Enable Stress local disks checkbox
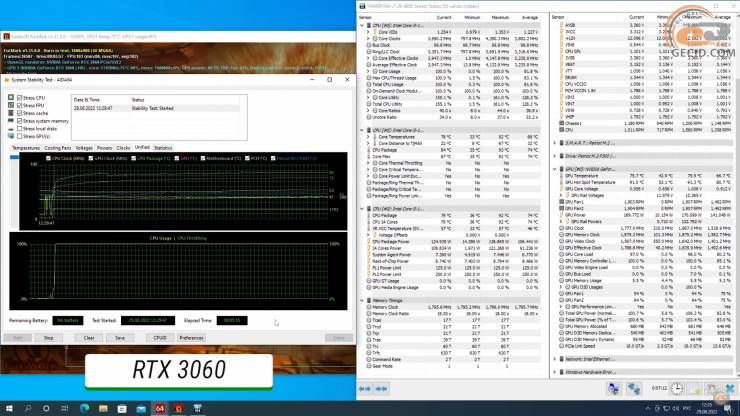Image resolution: width=740 pixels, height=416 pixels. tap(20, 128)
